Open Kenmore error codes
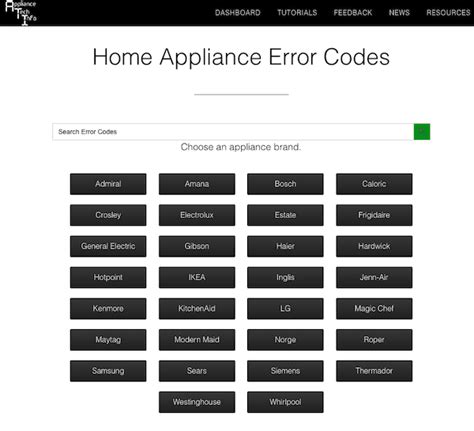Viewport: 474px width, 431px height. click(x=108, y=309)
